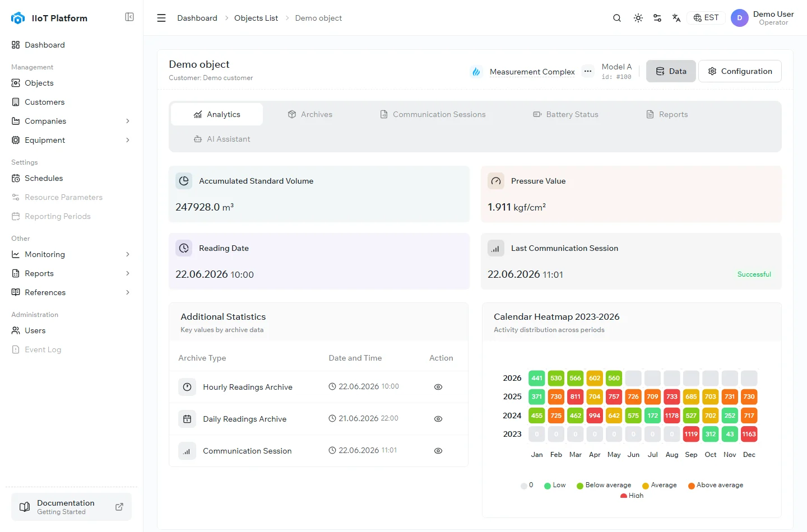View Daily Readings Archive eye icon

tap(438, 419)
